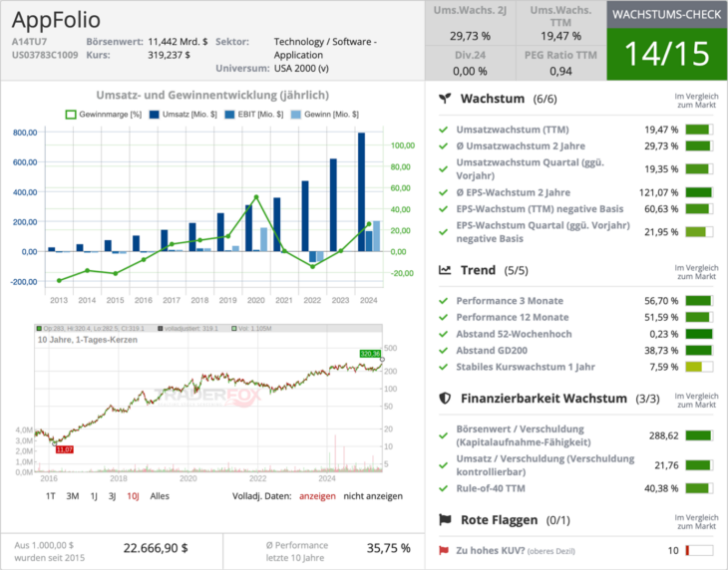Click the Ums.Wachs. TTM 19,47 % tile
Image resolution: width=728 pixels, height=570 pixels.
[560, 23]
